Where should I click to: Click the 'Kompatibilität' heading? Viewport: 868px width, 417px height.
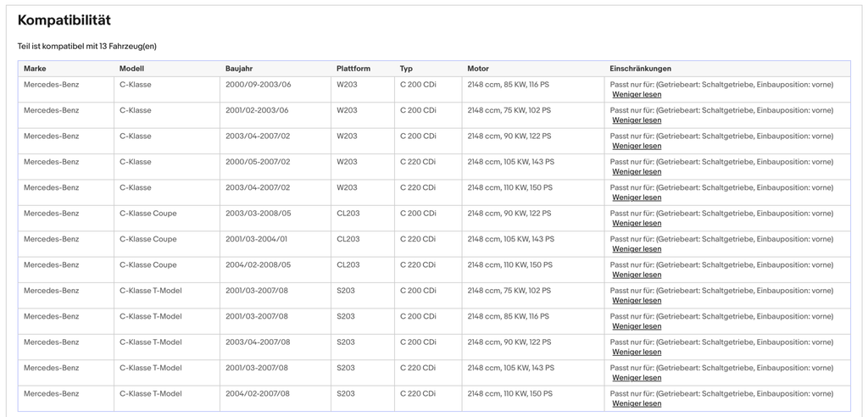tap(64, 20)
